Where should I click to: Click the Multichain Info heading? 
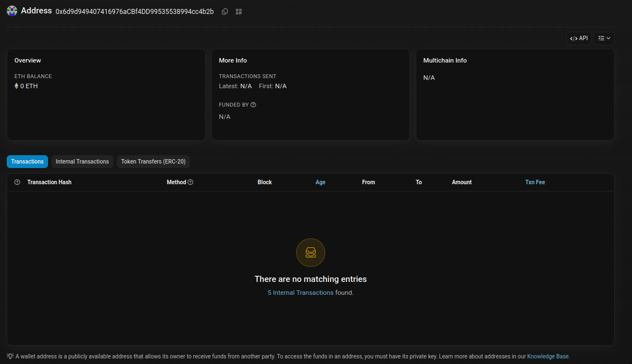tap(445, 60)
